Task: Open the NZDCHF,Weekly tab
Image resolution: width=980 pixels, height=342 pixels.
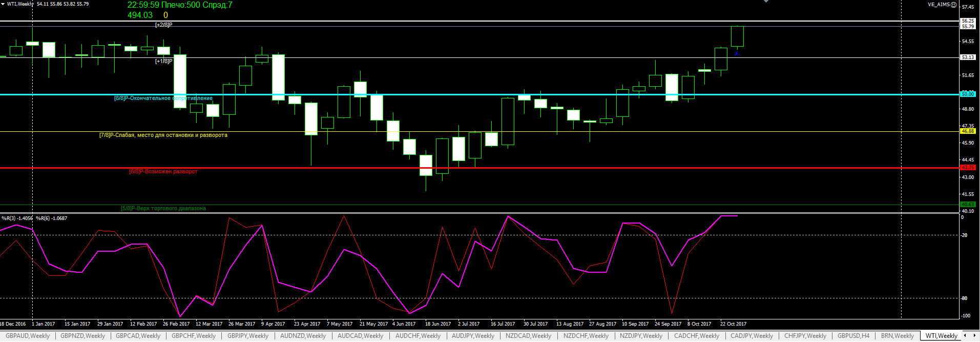Action: point(586,336)
